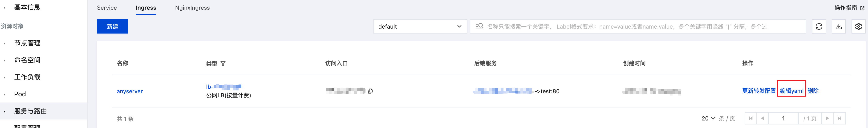The height and width of the screenshot is (128, 868).
Task: Refresh the Ingress list with the refresh icon
Action: click(819, 26)
